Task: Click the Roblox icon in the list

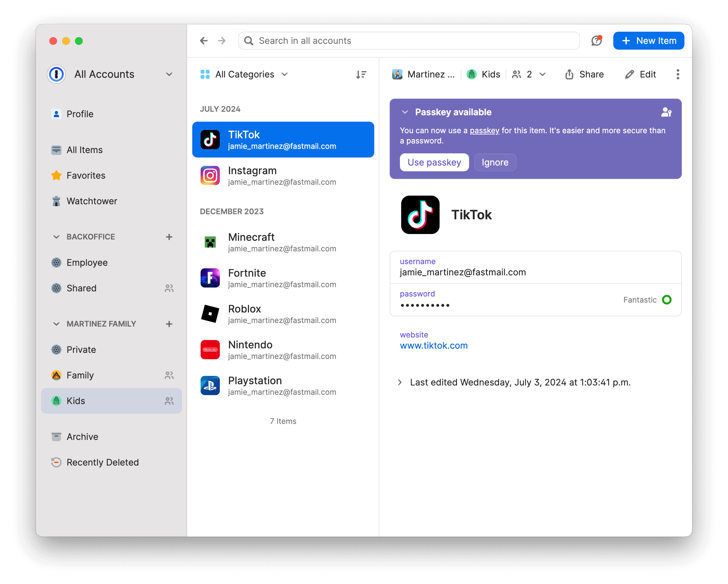Action: pyautogui.click(x=210, y=313)
